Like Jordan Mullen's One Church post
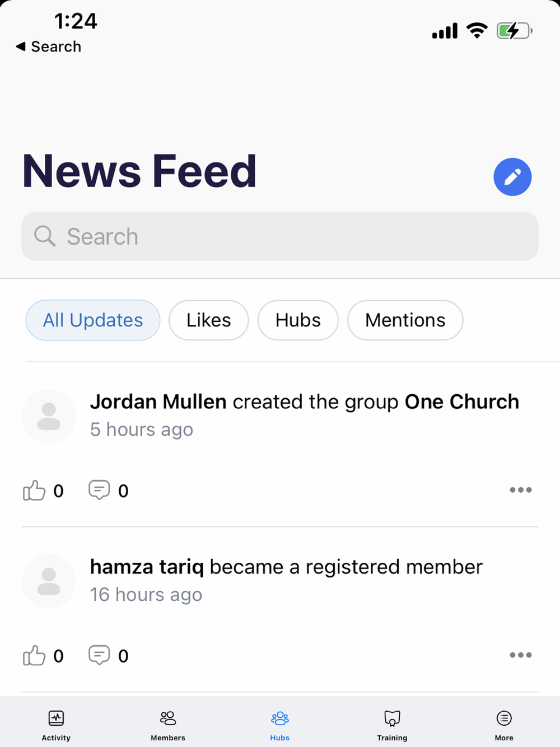This screenshot has width=560, height=747. [x=34, y=491]
